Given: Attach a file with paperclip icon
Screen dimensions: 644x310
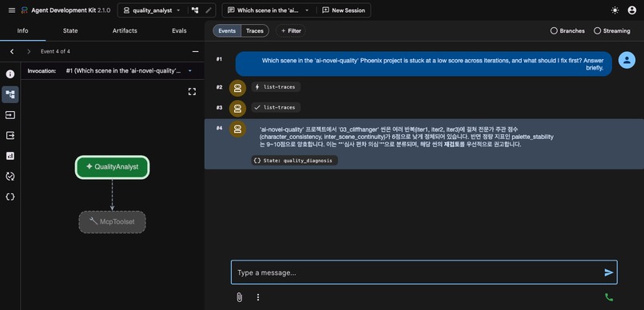Looking at the screenshot, I should click(x=240, y=297).
